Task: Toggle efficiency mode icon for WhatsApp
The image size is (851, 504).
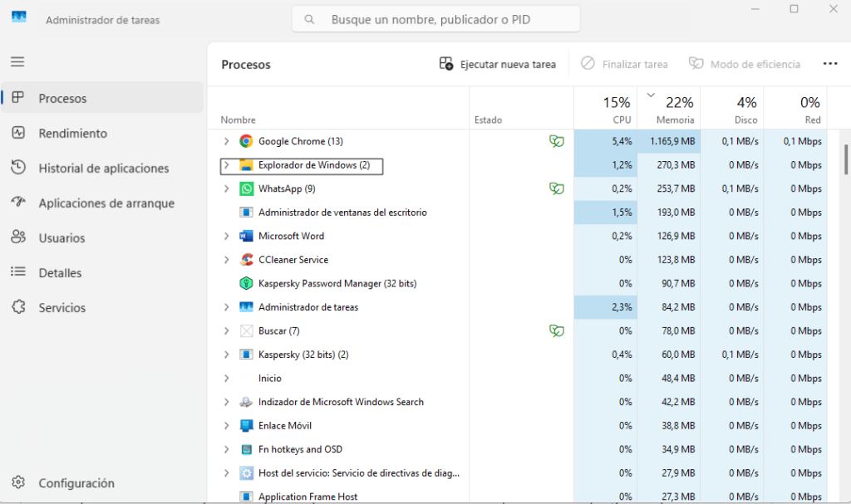Action: [557, 188]
